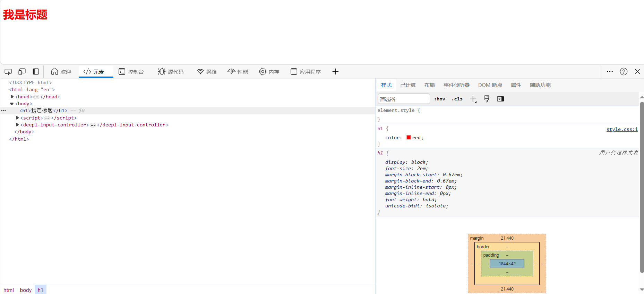Click the border label in box model
Screen dimensions: 644x294
tap(483, 247)
